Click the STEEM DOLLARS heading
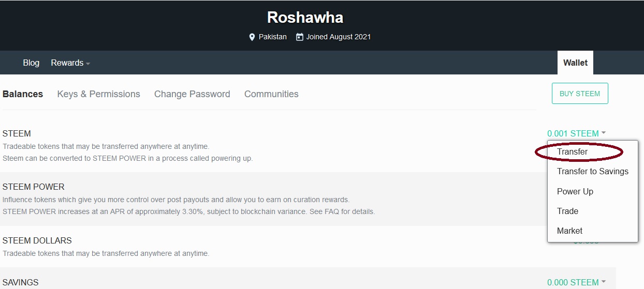Screen dimensions: 644x289 coord(37,240)
